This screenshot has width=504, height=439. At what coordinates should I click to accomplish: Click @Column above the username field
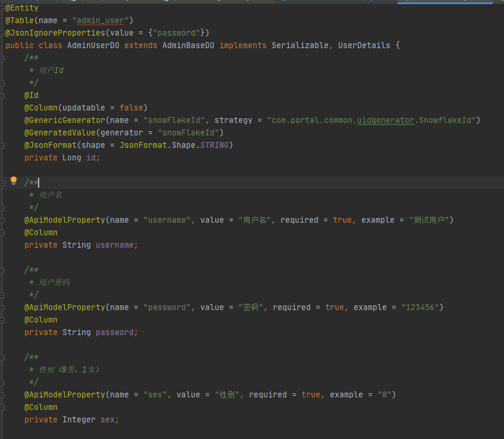41,233
